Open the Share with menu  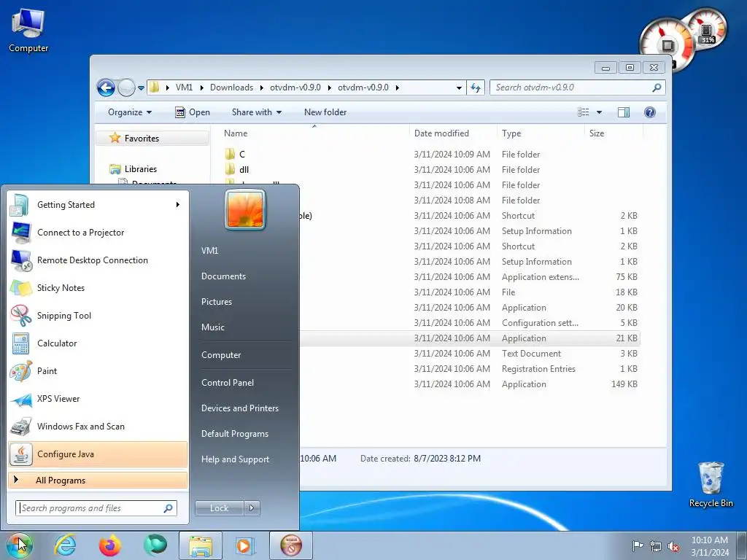coord(257,112)
